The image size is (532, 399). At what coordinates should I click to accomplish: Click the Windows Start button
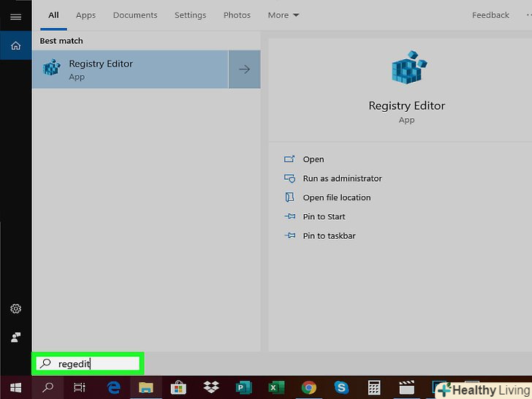[15, 387]
